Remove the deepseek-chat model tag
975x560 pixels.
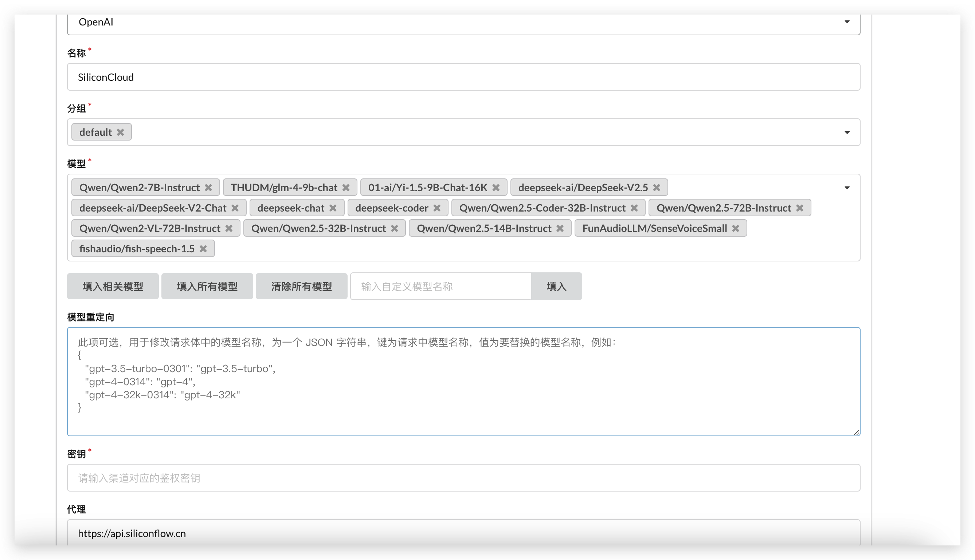tap(333, 208)
